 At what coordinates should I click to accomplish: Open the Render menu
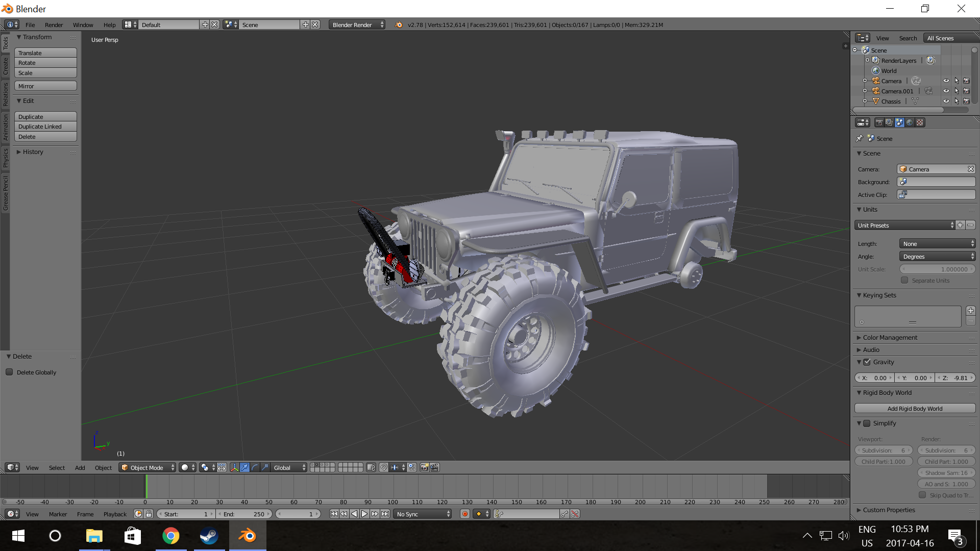click(x=54, y=24)
